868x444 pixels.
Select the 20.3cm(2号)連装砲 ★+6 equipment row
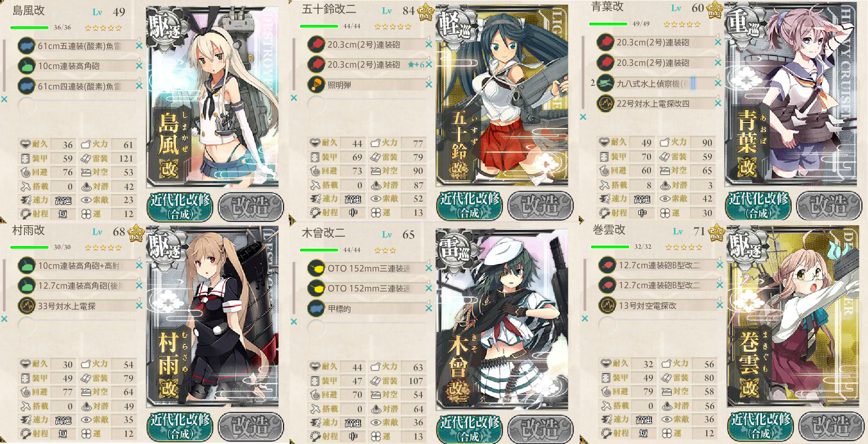368,64
